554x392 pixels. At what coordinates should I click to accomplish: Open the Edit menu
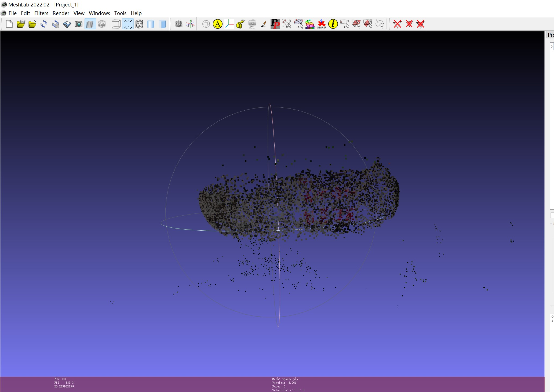click(25, 13)
